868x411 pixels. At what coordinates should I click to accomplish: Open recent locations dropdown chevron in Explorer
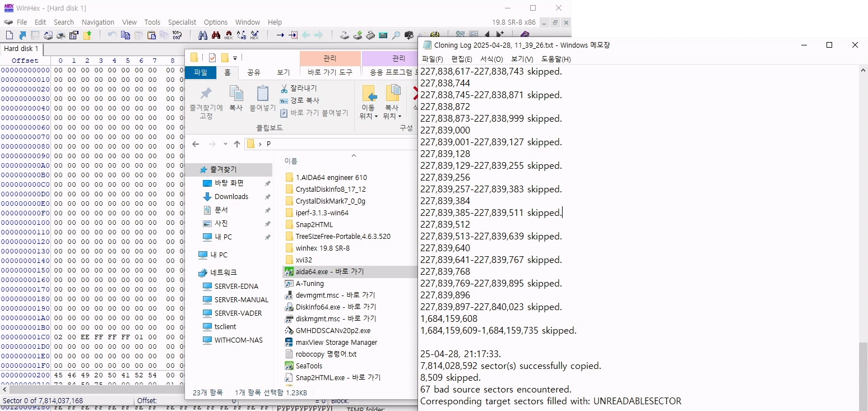click(x=225, y=144)
